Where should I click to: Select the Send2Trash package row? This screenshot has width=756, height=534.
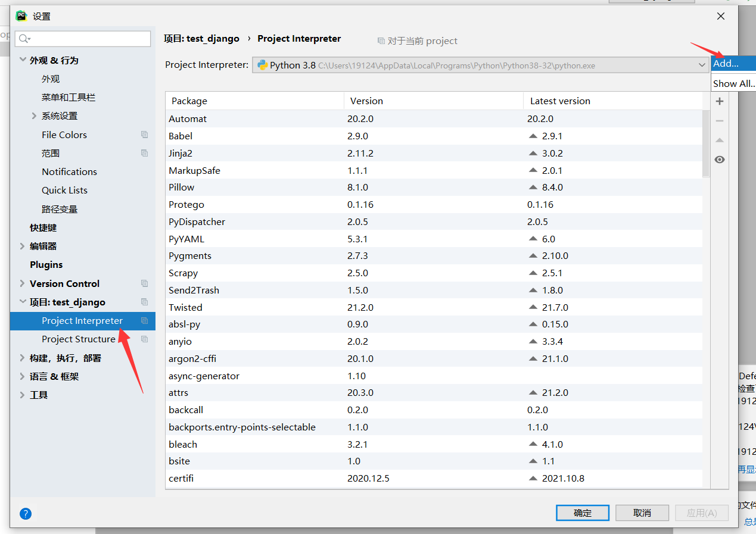[x=434, y=290]
